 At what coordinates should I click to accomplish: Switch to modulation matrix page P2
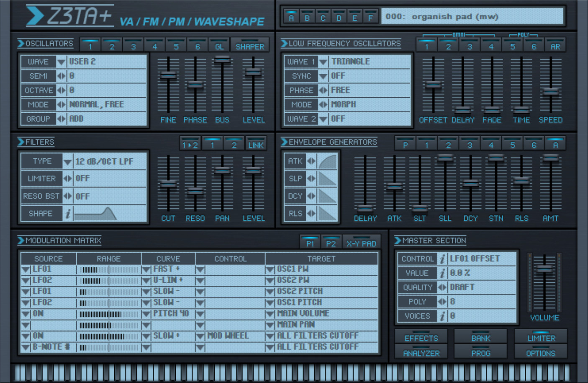tap(331, 242)
